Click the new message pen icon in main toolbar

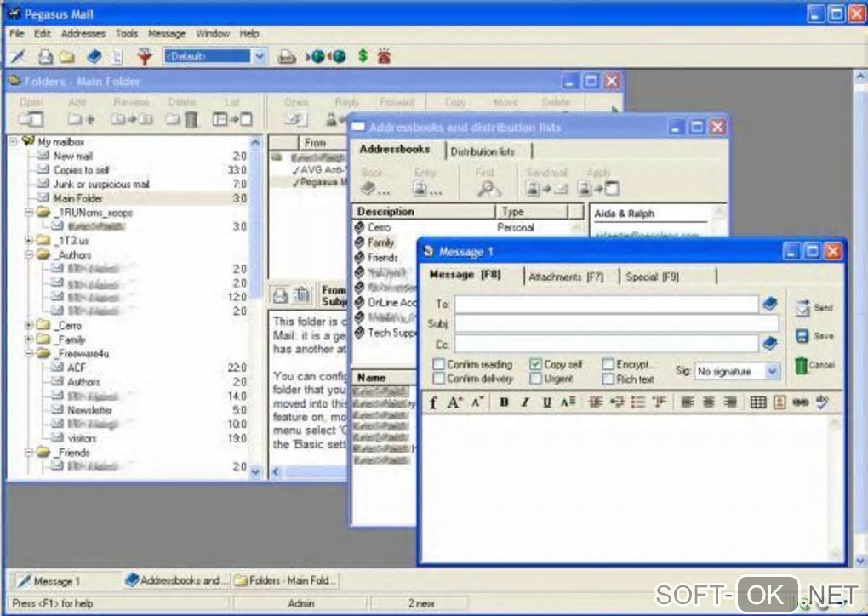coord(18,56)
